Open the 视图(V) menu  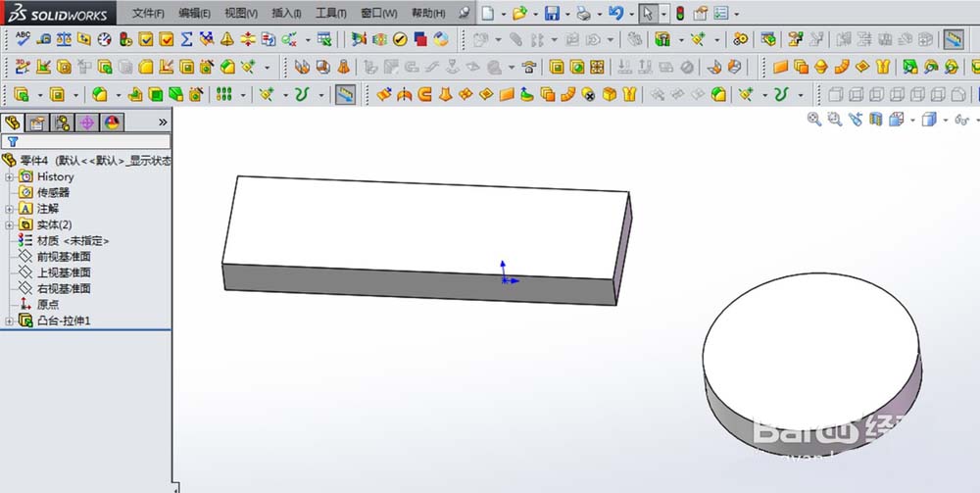(241, 13)
